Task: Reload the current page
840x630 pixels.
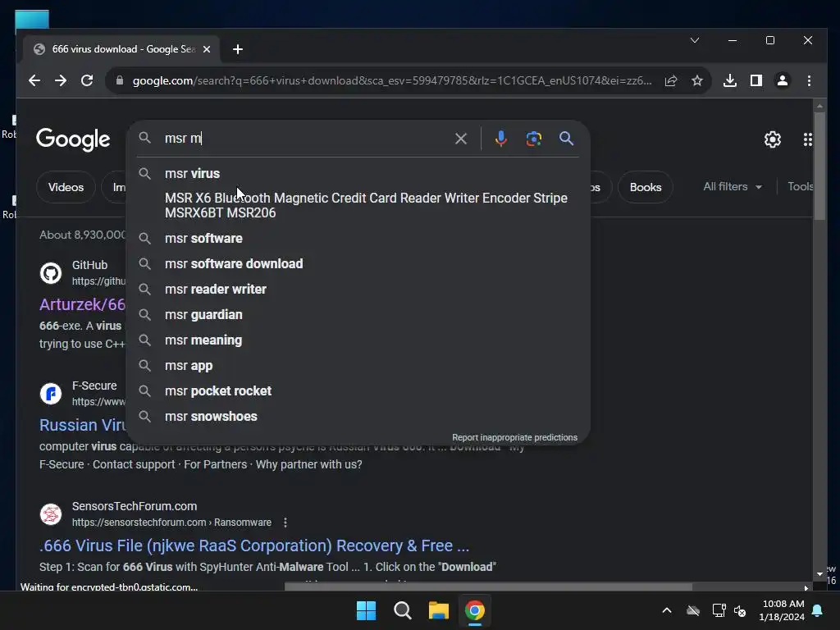Action: [87, 81]
